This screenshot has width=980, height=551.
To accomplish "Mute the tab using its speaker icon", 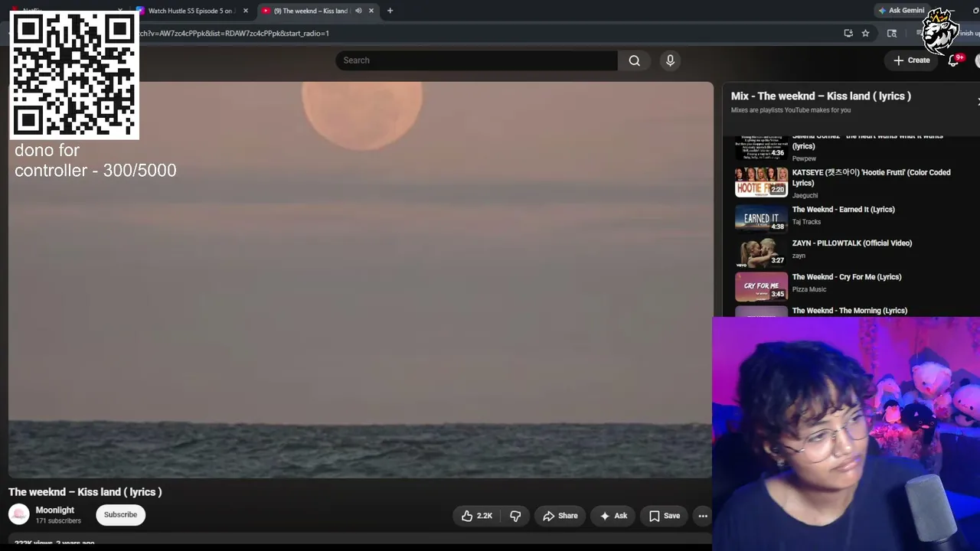I will pos(358,11).
